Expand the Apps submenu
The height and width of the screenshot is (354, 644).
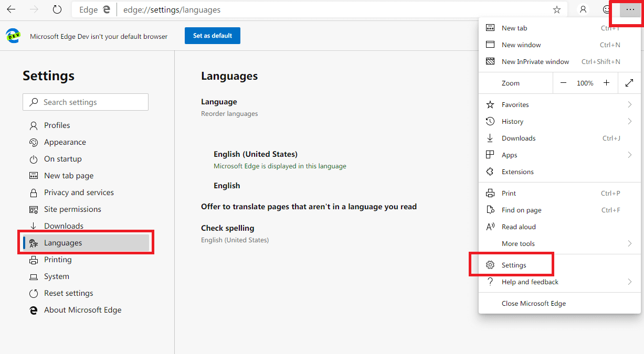point(629,155)
